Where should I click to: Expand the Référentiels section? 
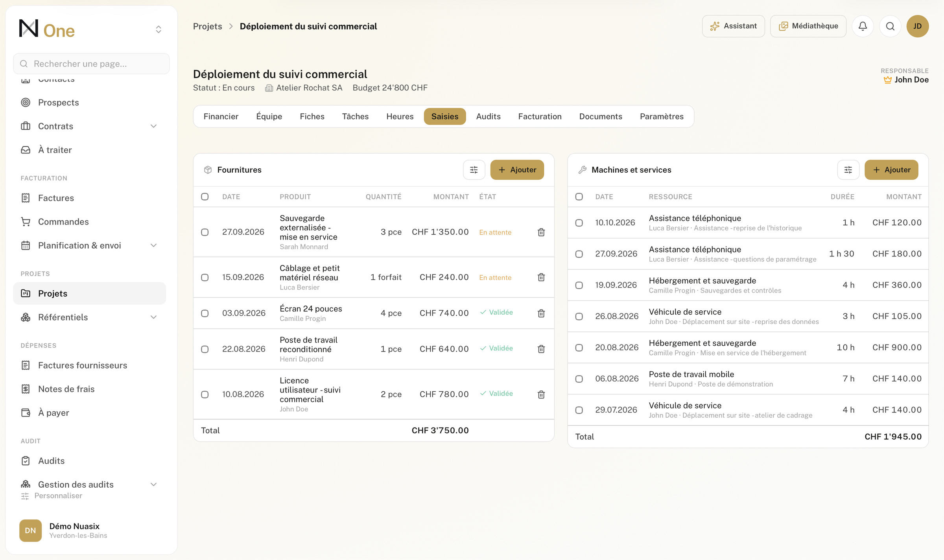(154, 317)
